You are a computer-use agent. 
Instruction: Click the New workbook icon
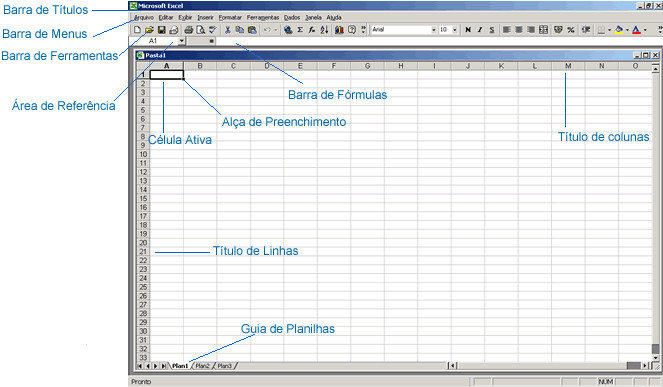point(137,30)
